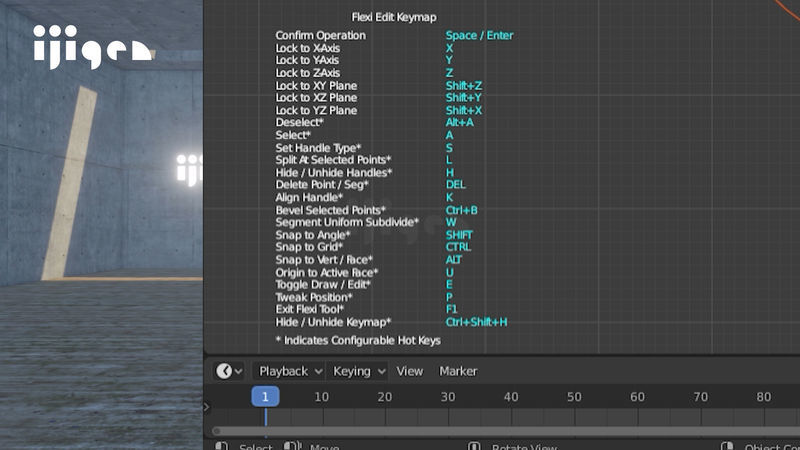Click frame 60 on the timeline ruler
Viewport: 800px width, 450px height.
[x=637, y=397]
